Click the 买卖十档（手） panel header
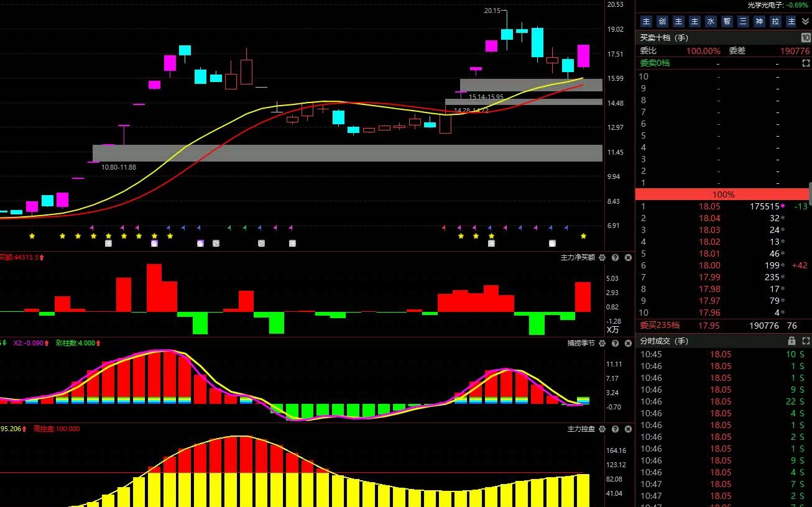This screenshot has height=507, width=812. pyautogui.click(x=665, y=38)
